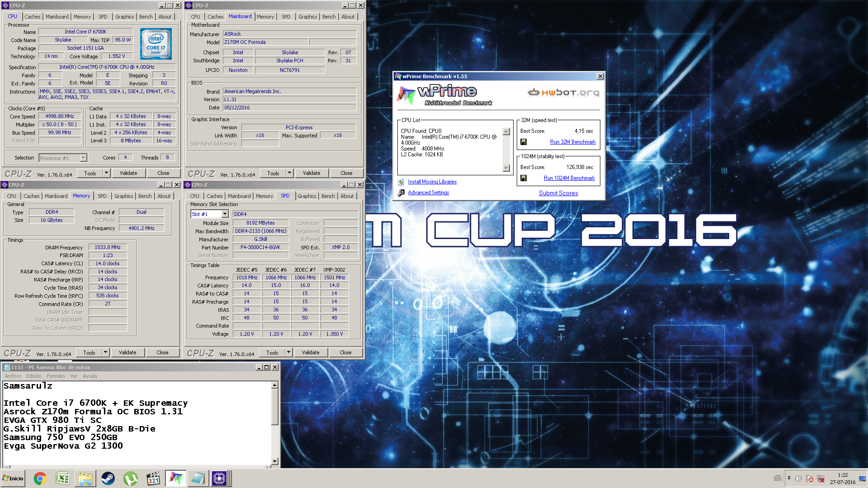Open Windows Explorer folder icon in taskbar
The image size is (868, 488).
pyautogui.click(x=85, y=479)
